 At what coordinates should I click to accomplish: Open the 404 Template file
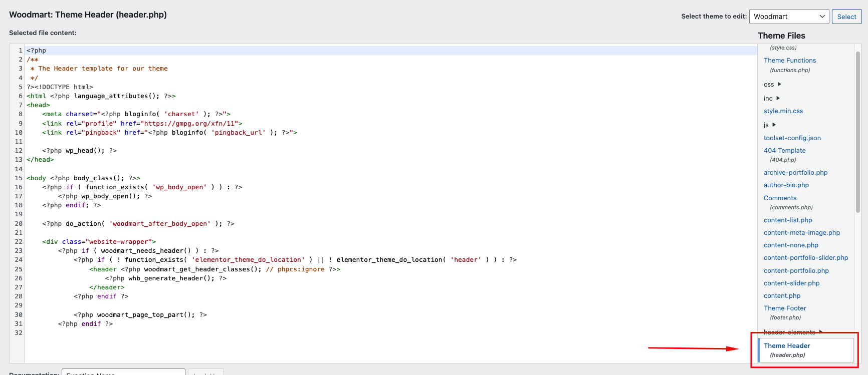[784, 151]
